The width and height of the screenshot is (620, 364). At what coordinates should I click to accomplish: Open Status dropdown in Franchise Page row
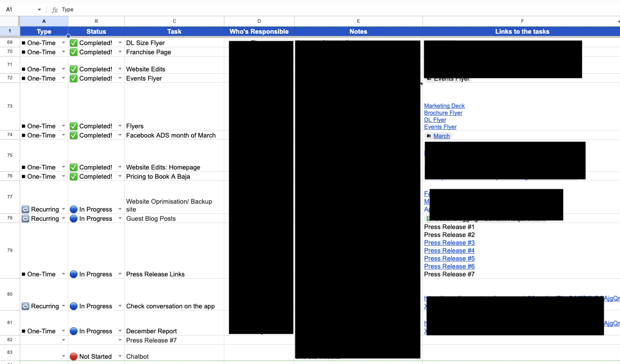click(x=120, y=52)
